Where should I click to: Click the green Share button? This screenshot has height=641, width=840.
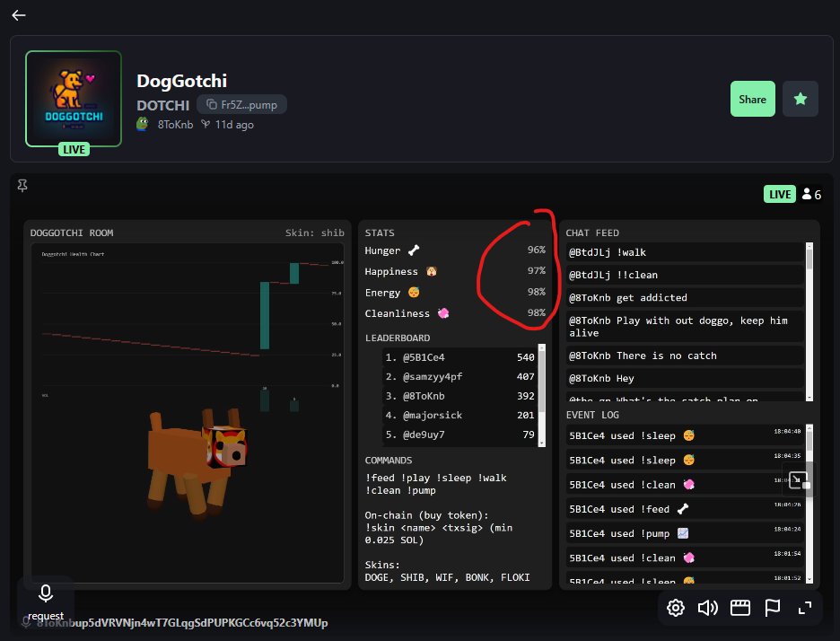752,99
